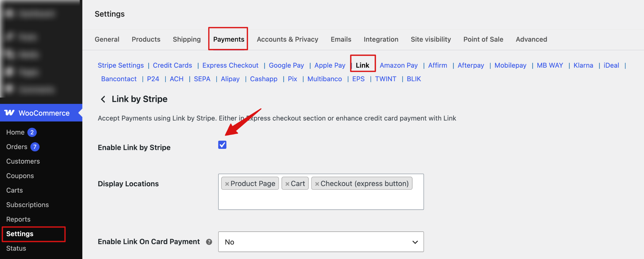
Task: Go to Express Checkout section
Action: click(x=230, y=65)
